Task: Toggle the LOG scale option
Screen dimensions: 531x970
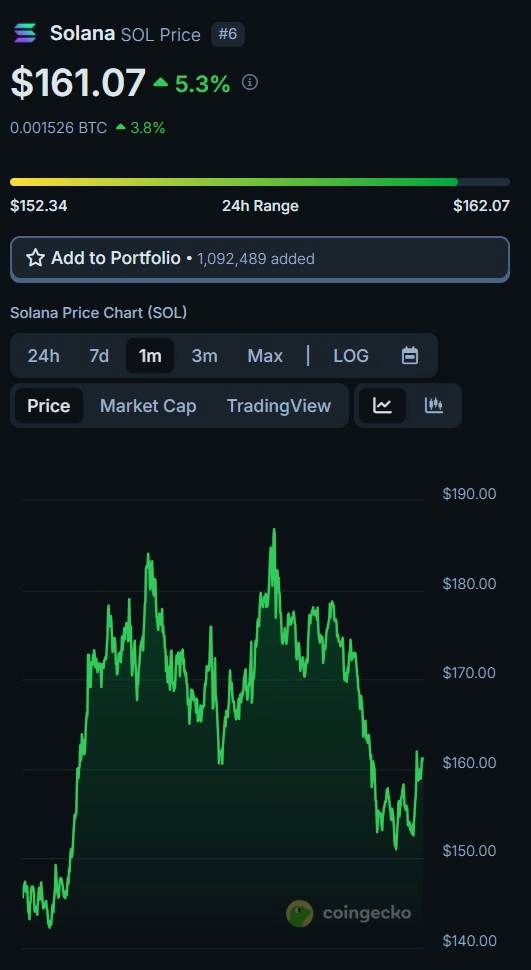Action: [351, 356]
